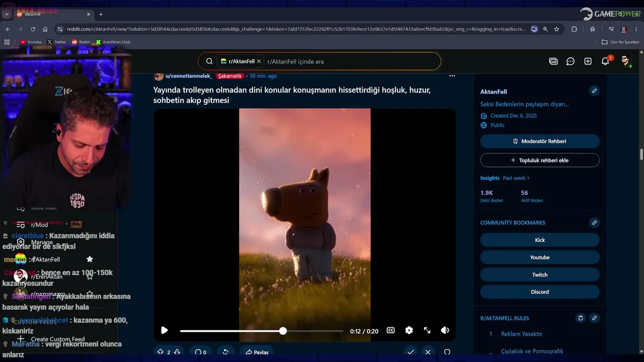Screen dimensions: 644x362
Task: Mute the video sound
Action: [445, 330]
